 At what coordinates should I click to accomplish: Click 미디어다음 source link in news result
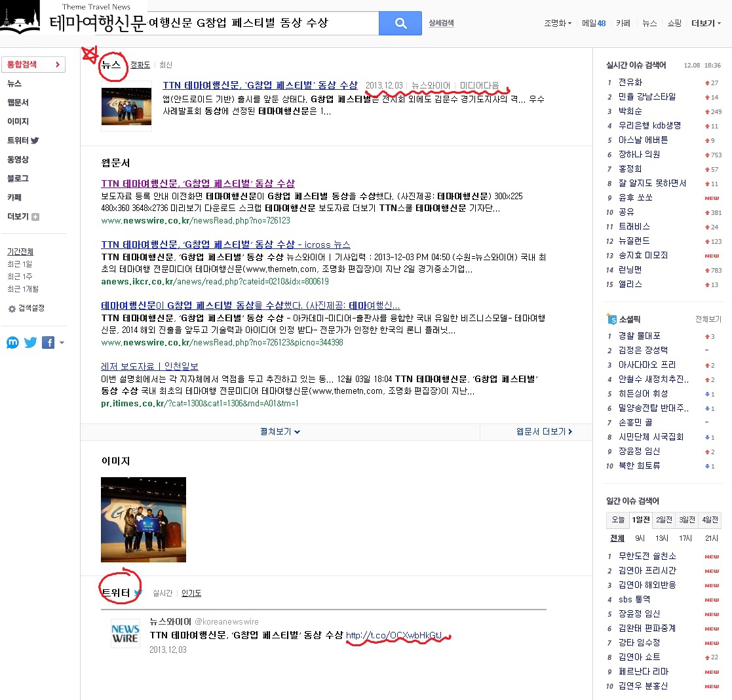tap(479, 85)
